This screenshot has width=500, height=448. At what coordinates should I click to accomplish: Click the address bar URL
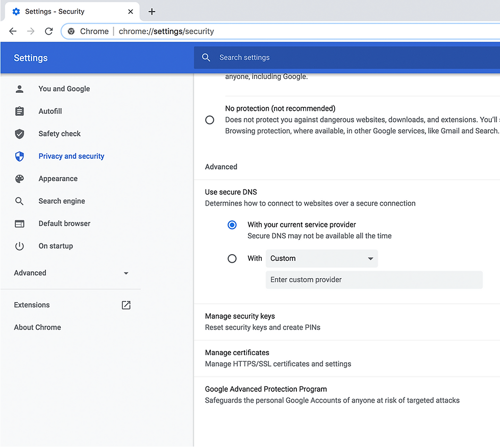166,31
